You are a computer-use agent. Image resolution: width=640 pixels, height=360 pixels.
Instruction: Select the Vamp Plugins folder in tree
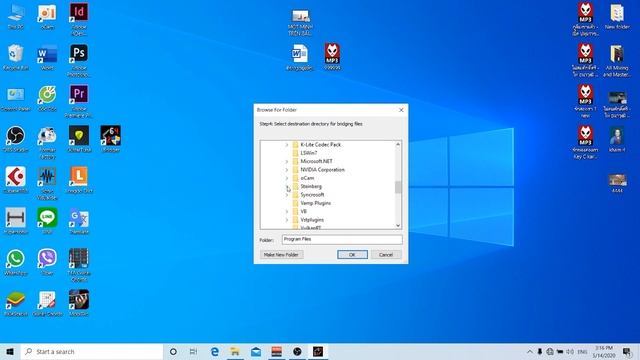316,203
